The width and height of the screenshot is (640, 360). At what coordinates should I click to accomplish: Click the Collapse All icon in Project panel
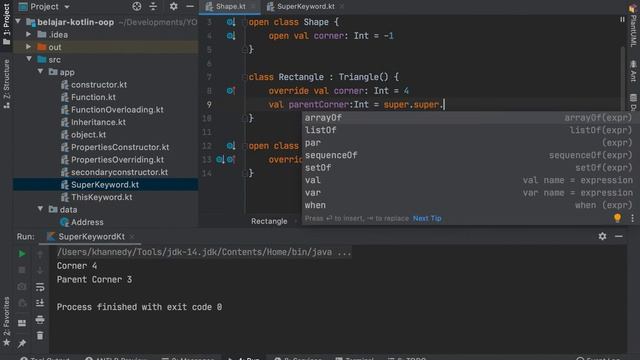click(153, 6)
